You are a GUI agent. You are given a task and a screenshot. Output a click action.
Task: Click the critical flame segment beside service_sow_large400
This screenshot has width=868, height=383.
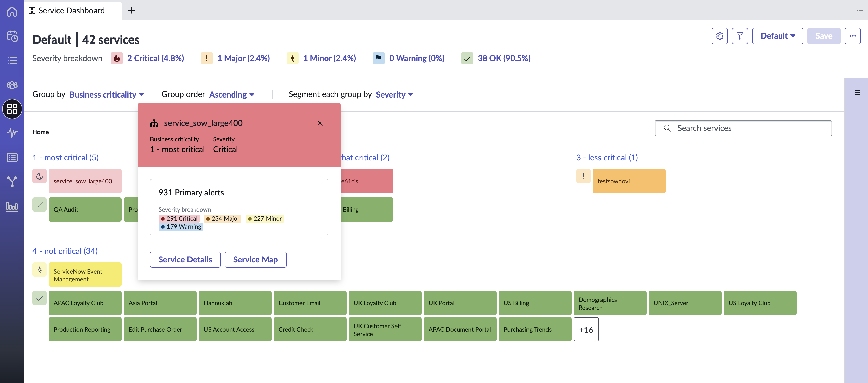(x=40, y=176)
